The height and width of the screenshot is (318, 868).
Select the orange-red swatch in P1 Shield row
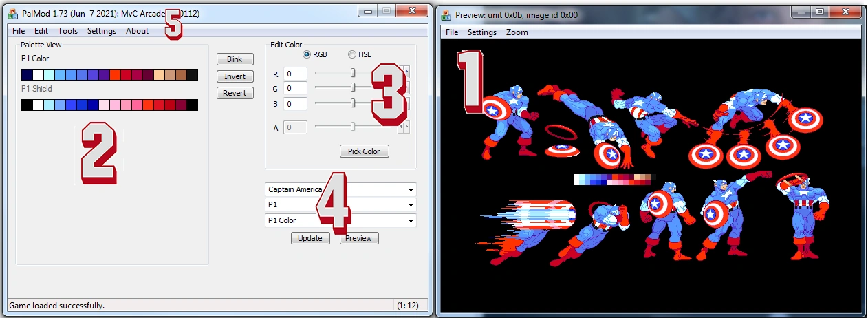(x=148, y=105)
